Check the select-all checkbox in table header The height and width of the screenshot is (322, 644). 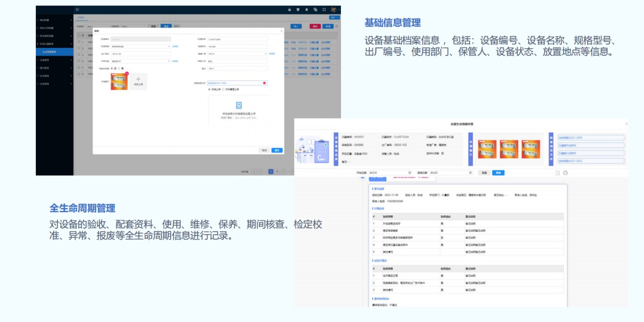tap(78, 35)
